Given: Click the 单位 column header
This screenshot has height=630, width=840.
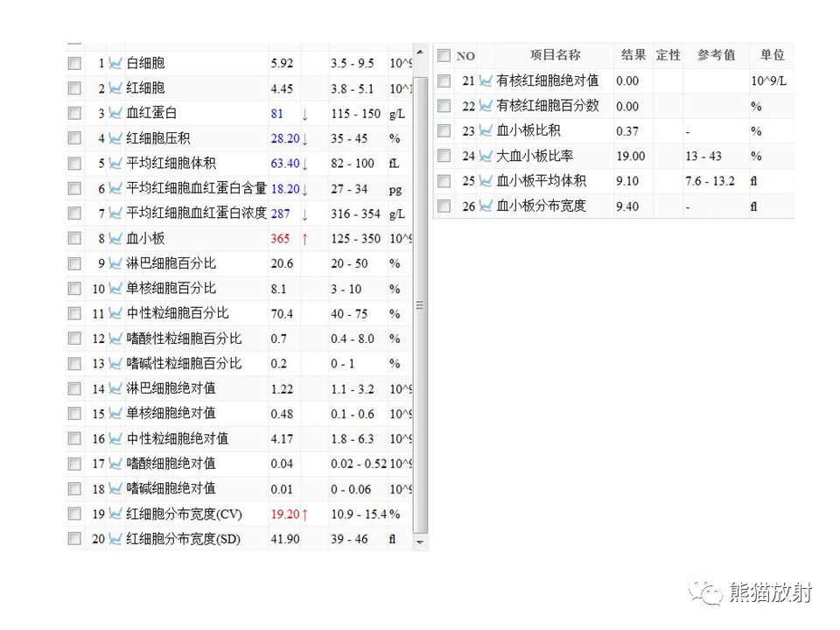Looking at the screenshot, I should tap(772, 55).
